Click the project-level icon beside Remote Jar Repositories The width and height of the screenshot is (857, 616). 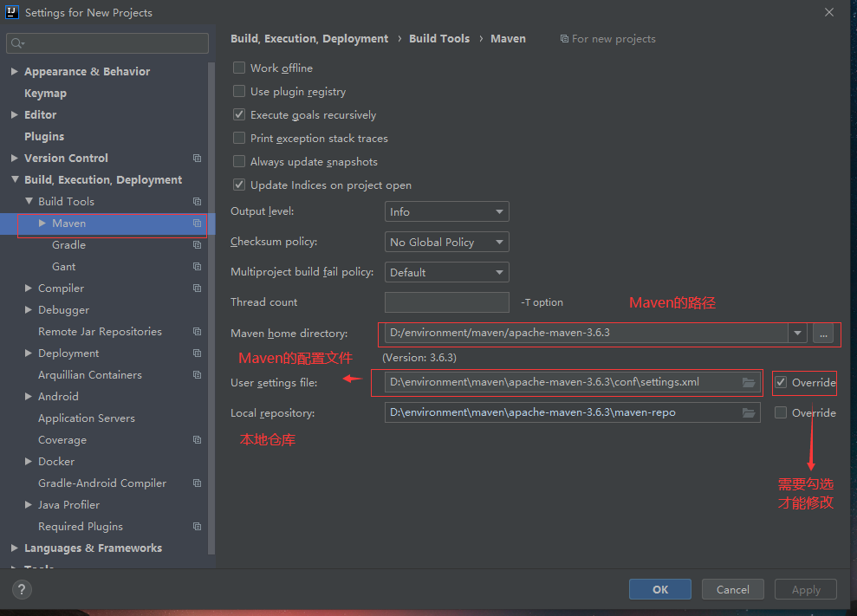198,331
